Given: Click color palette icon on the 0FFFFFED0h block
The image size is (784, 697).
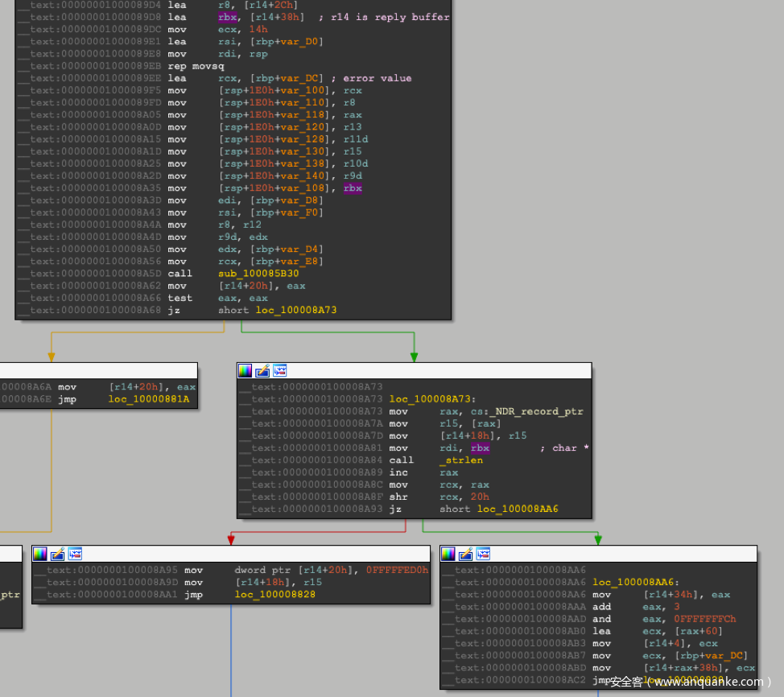Looking at the screenshot, I should click(x=39, y=554).
